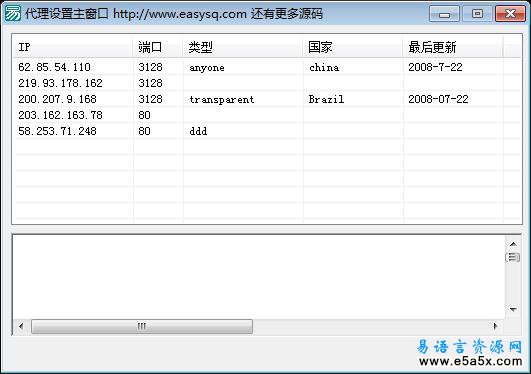Click the application icon in title bar
The width and height of the screenshot is (531, 374).
[13, 14]
